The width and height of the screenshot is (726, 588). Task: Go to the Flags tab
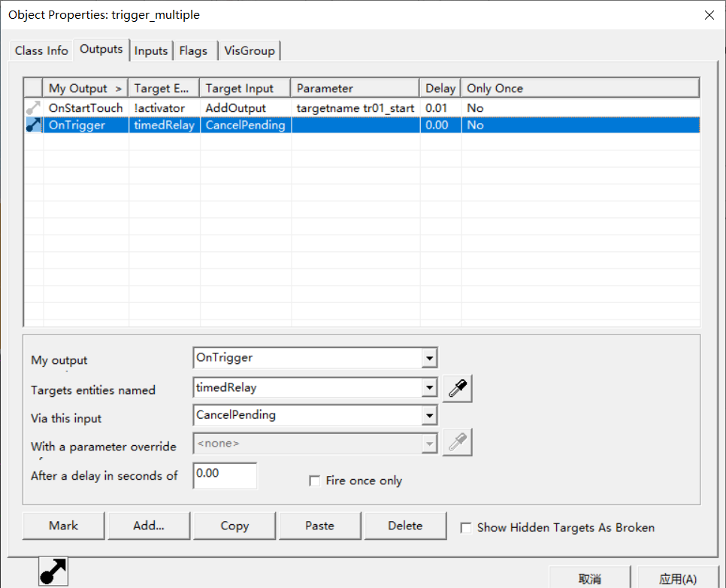pos(194,50)
